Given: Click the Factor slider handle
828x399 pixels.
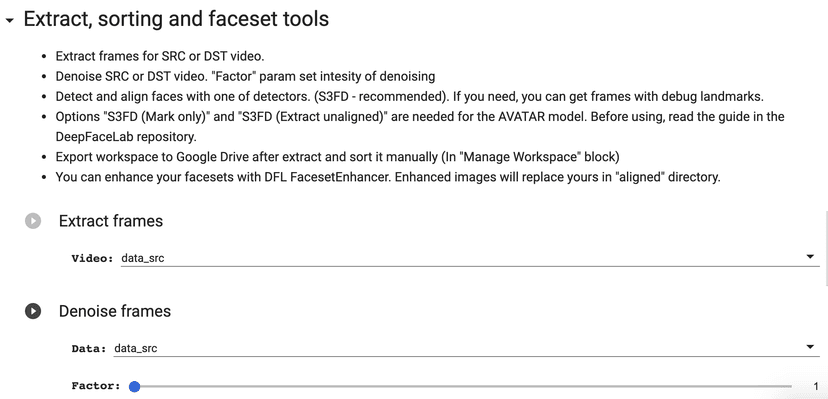Looking at the screenshot, I should click(x=135, y=387).
